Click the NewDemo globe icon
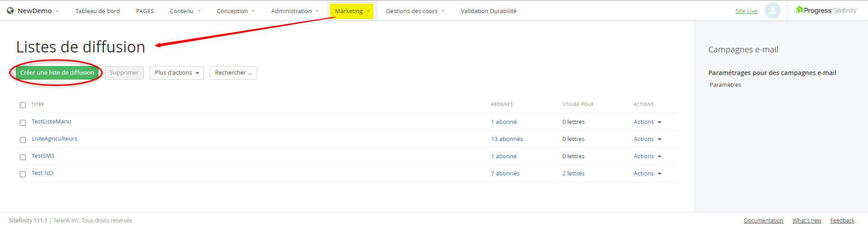Image resolution: width=868 pixels, height=227 pixels. (x=10, y=11)
